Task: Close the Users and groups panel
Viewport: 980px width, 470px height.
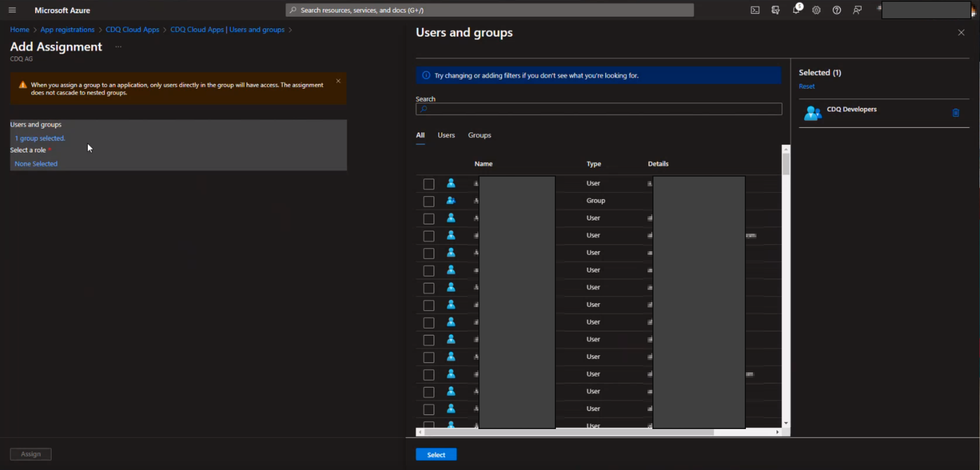Action: click(961, 33)
